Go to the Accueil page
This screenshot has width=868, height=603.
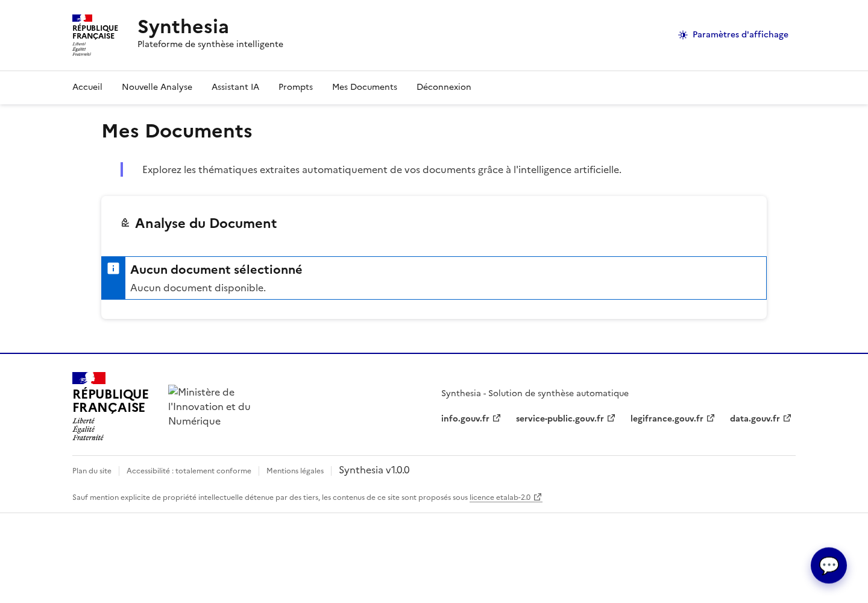click(87, 87)
